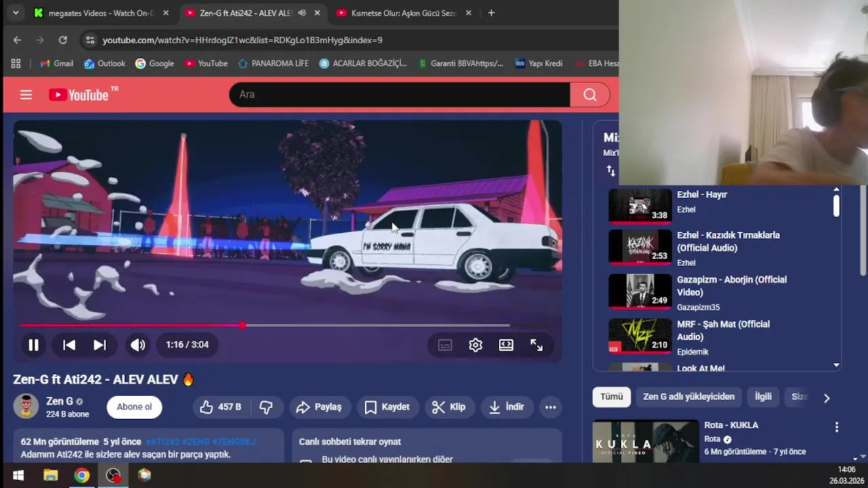Download the video with İndir
868x488 pixels.
point(507,407)
